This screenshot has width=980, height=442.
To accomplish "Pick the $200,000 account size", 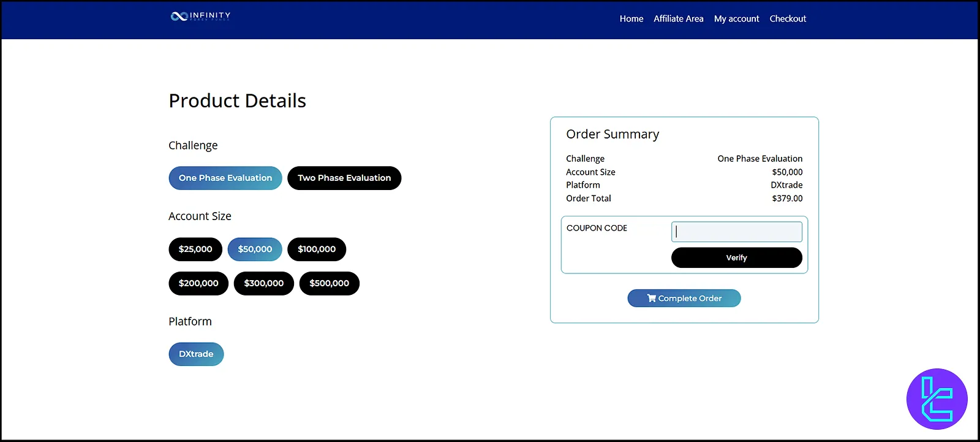I will point(198,283).
